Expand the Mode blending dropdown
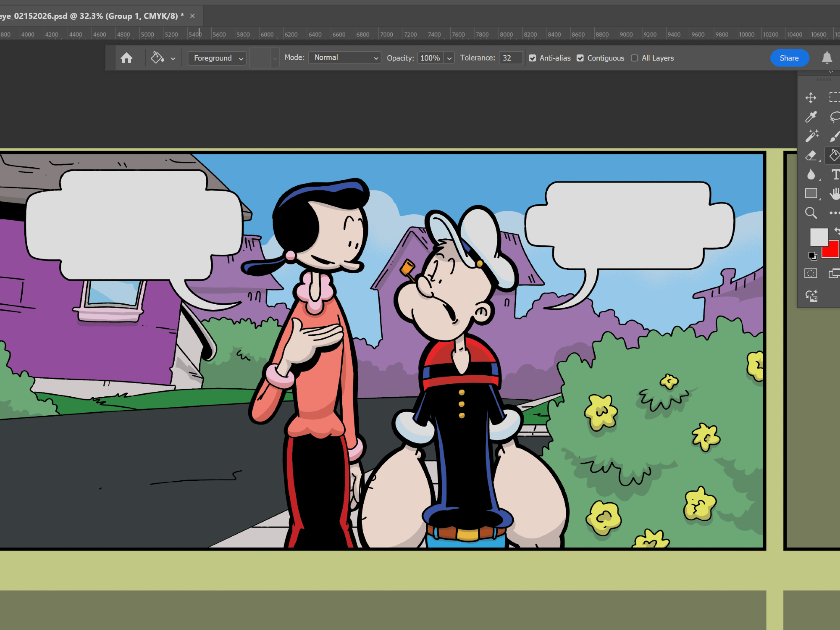The width and height of the screenshot is (840, 630). pos(344,58)
